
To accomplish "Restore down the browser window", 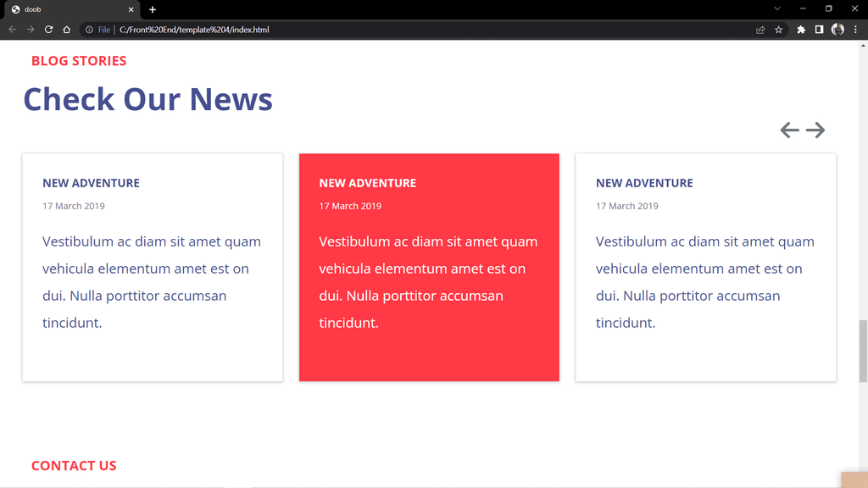I will pos(829,8).
